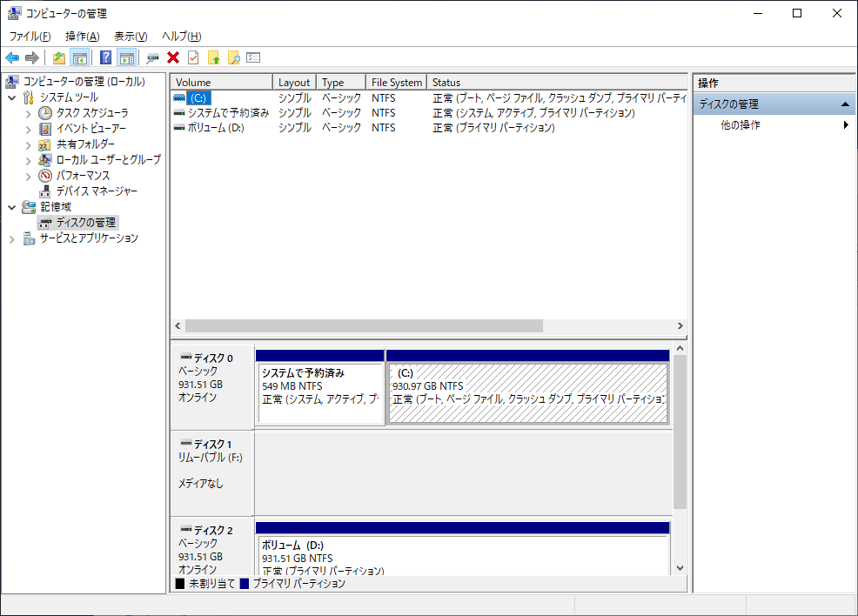Viewport: 858px width, 616px height.
Task: Sort by the Type column header
Action: tap(341, 82)
